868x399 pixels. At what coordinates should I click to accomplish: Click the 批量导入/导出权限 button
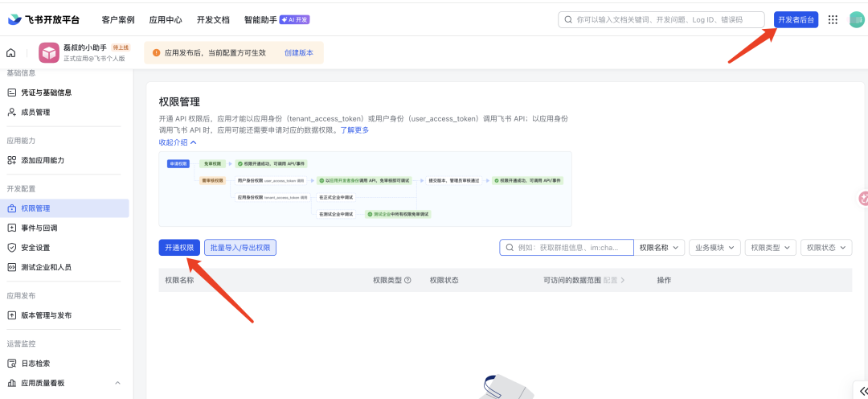(240, 248)
